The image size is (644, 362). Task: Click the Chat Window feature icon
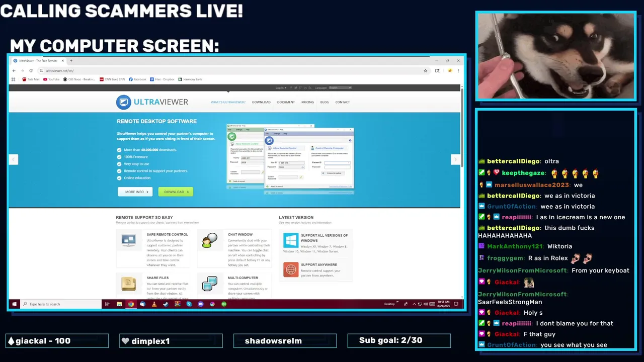[209, 240]
